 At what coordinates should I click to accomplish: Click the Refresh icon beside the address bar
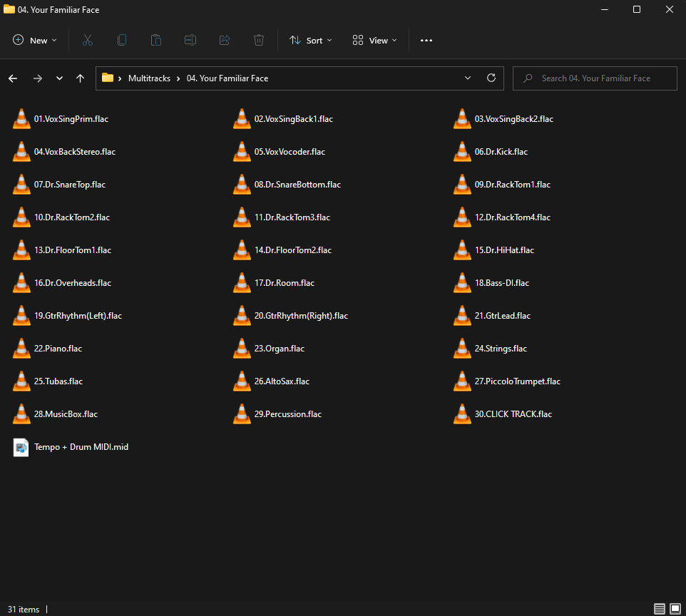(x=491, y=78)
